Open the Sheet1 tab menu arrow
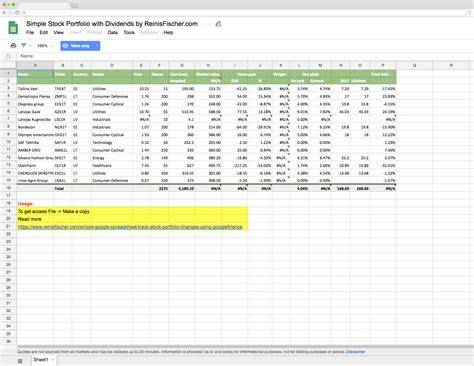 53,360
